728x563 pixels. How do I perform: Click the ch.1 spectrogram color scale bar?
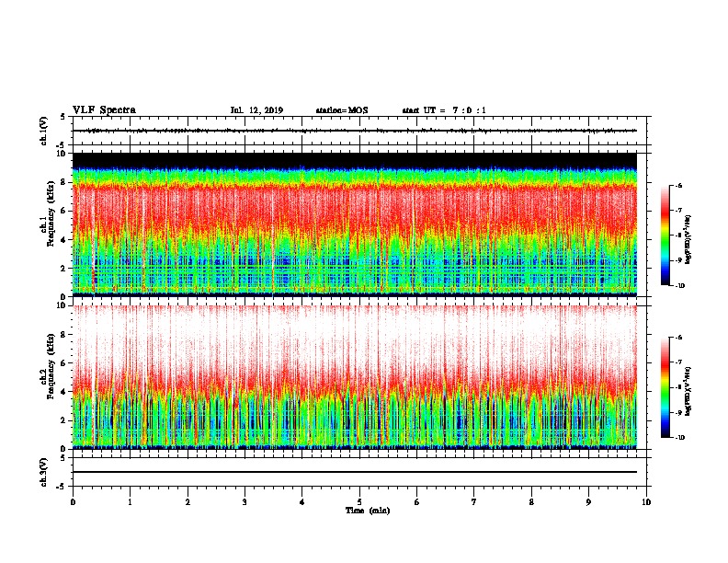[665, 236]
